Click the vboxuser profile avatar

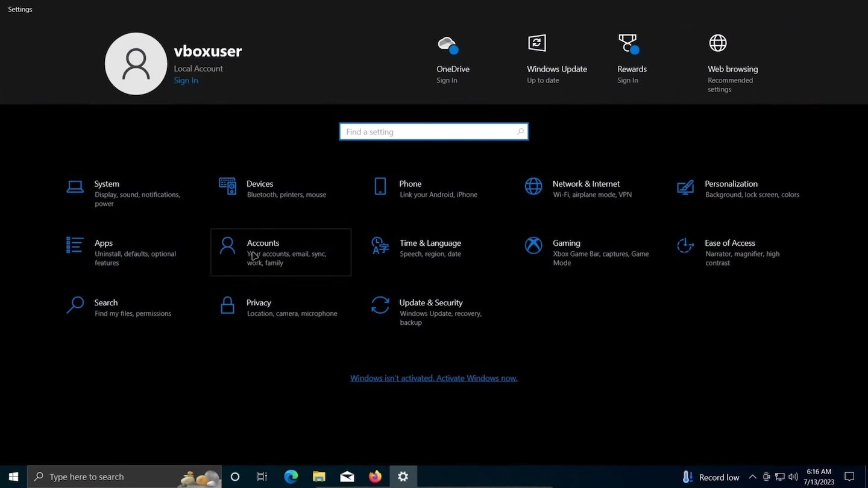tap(136, 64)
